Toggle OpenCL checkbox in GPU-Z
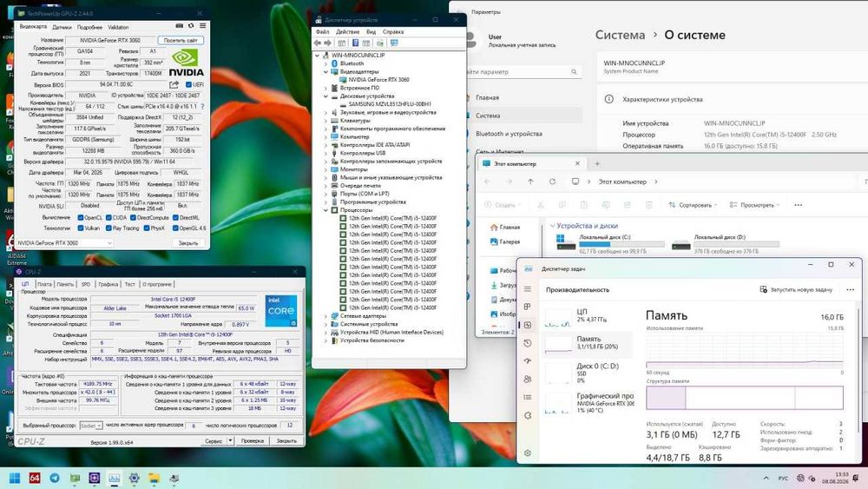Image resolution: width=868 pixels, height=489 pixels. click(81, 218)
